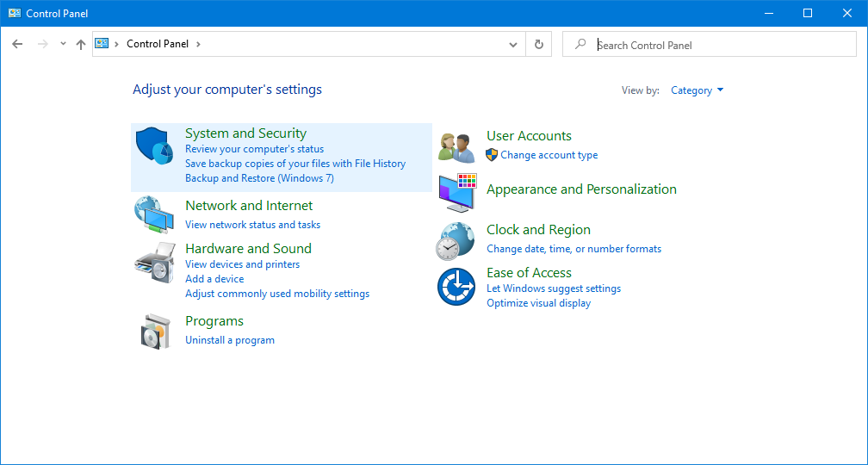Click the Add a device link
Image resolution: width=868 pixels, height=465 pixels.
coord(214,279)
